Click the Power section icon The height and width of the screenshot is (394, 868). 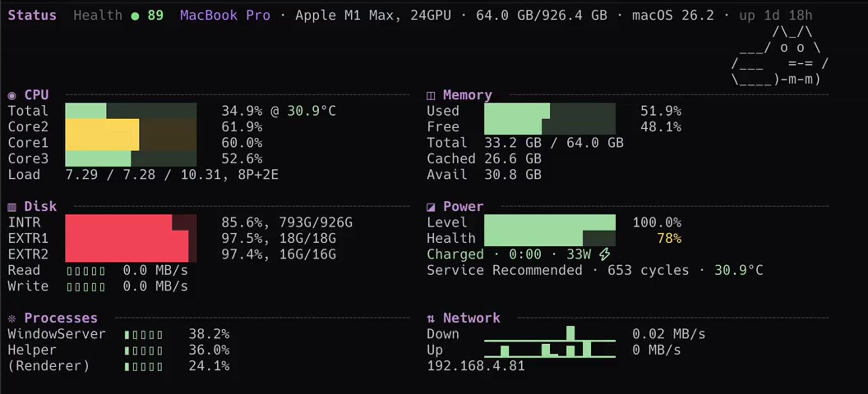tap(431, 207)
